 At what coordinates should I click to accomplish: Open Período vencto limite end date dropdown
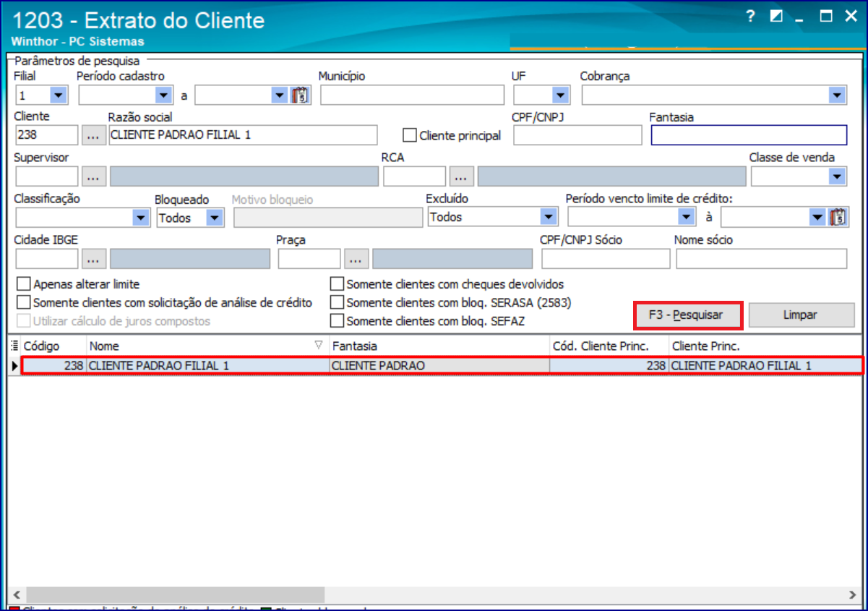coord(817,217)
